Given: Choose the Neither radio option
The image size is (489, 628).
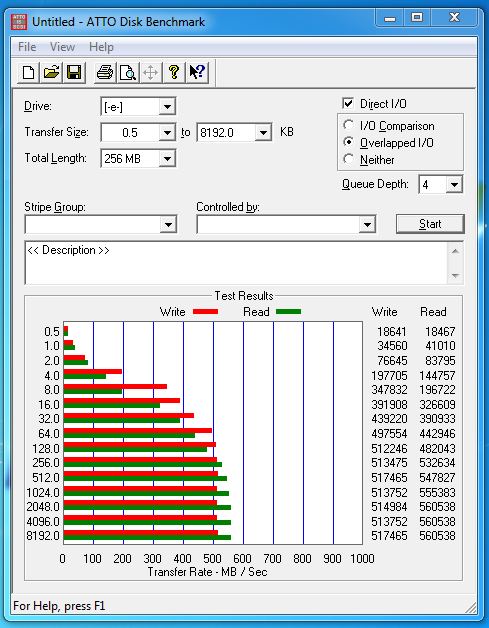Looking at the screenshot, I should pos(348,159).
